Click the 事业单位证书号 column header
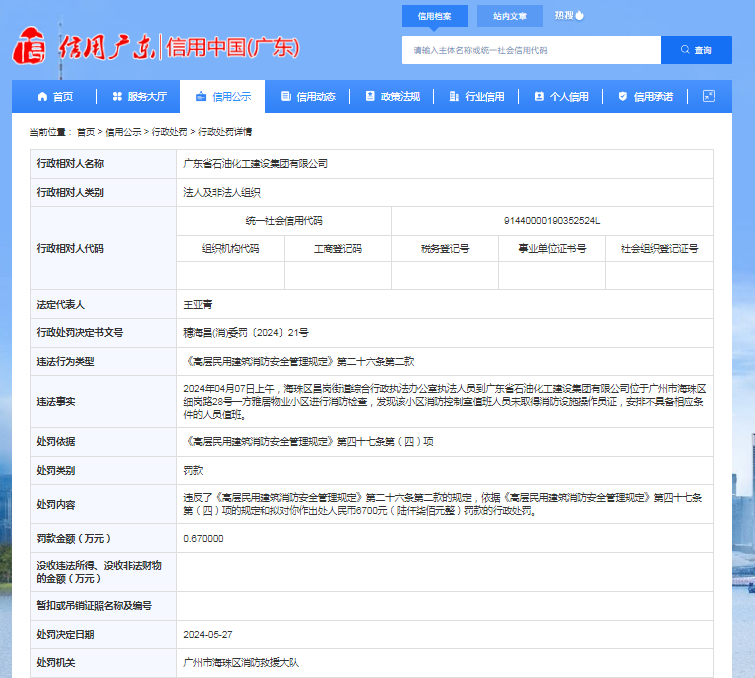755x678 pixels. 552,249
